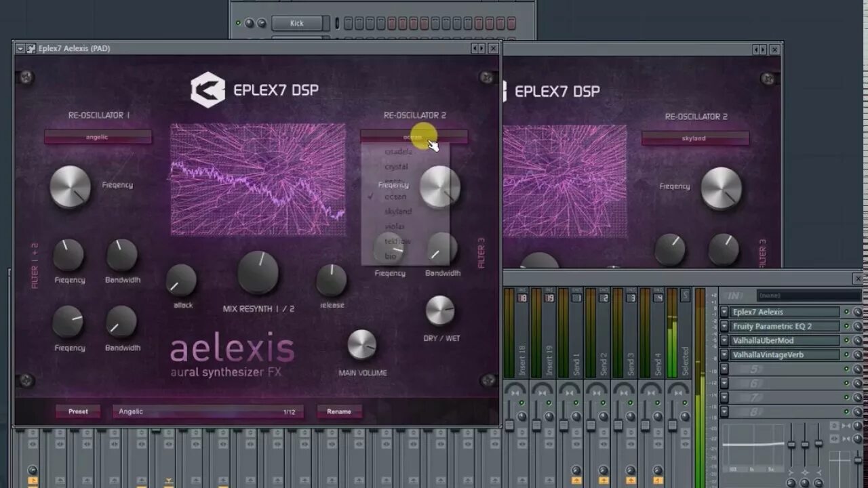Toggle the Kick channel mute LED
The height and width of the screenshot is (488, 868).
point(238,23)
